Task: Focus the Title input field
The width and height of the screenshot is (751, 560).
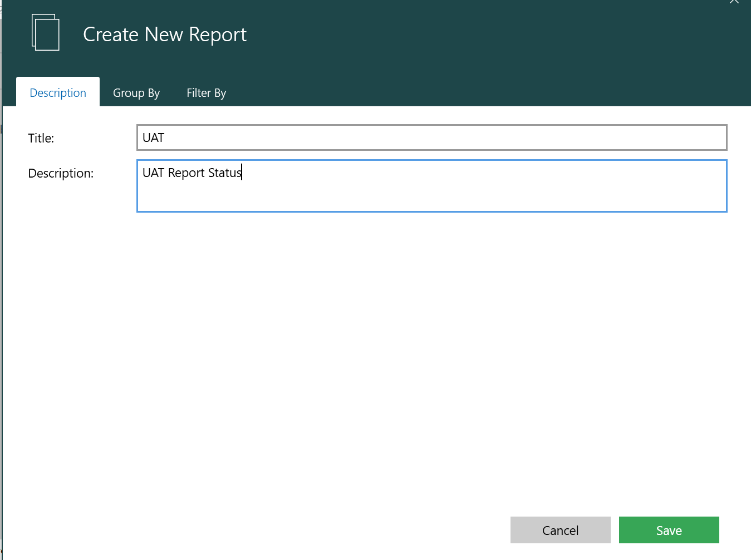Action: (431, 137)
